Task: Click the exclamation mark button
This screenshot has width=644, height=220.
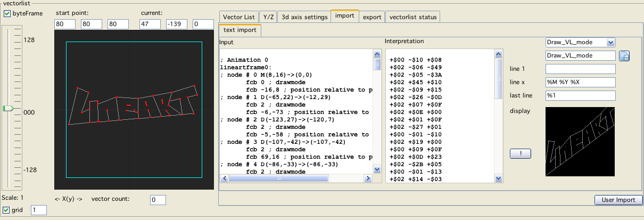Action: pyautogui.click(x=521, y=153)
